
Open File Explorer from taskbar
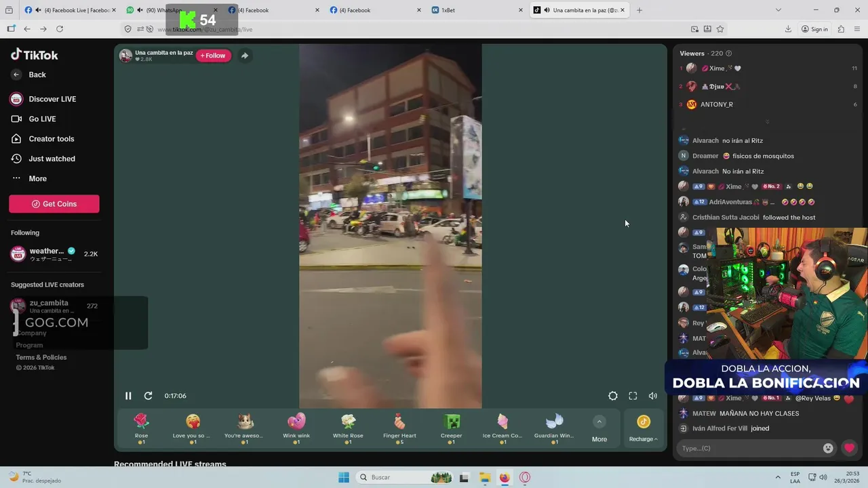click(x=484, y=477)
